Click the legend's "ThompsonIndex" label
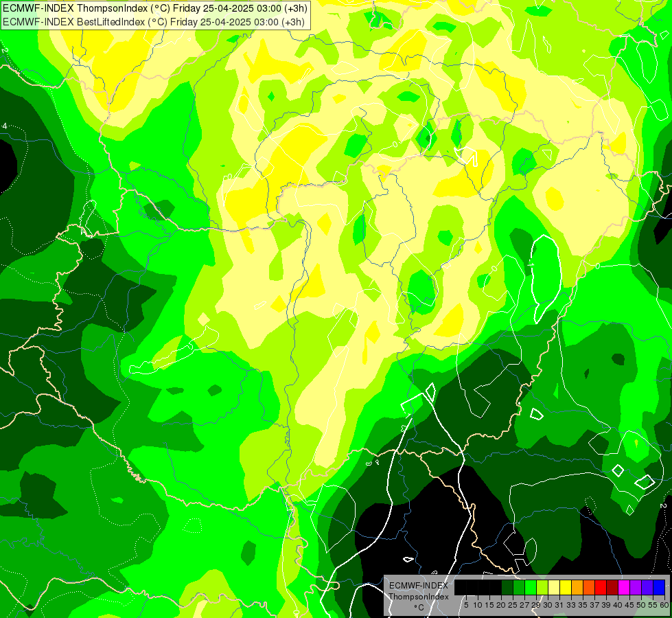 coord(419,597)
